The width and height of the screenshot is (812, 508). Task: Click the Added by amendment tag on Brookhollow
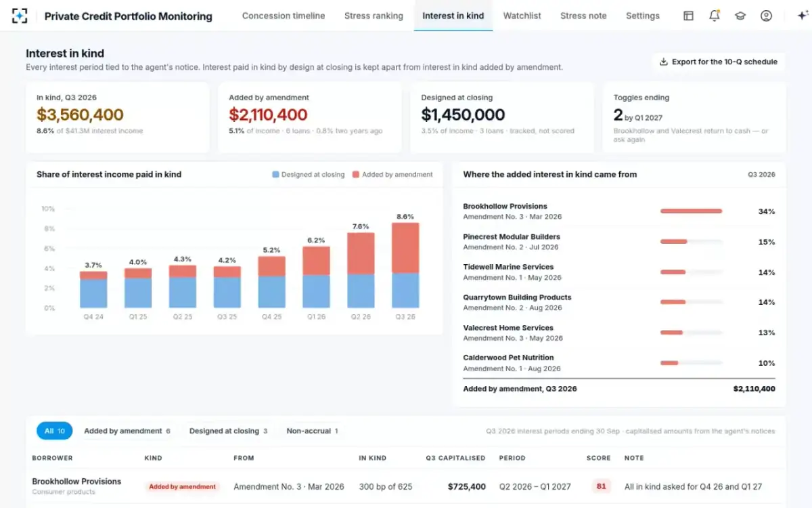[183, 486]
